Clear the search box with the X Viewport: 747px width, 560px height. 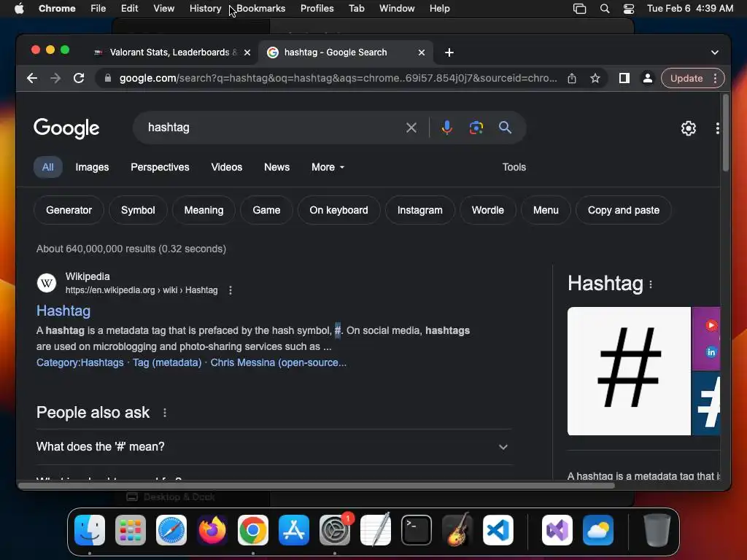(411, 128)
